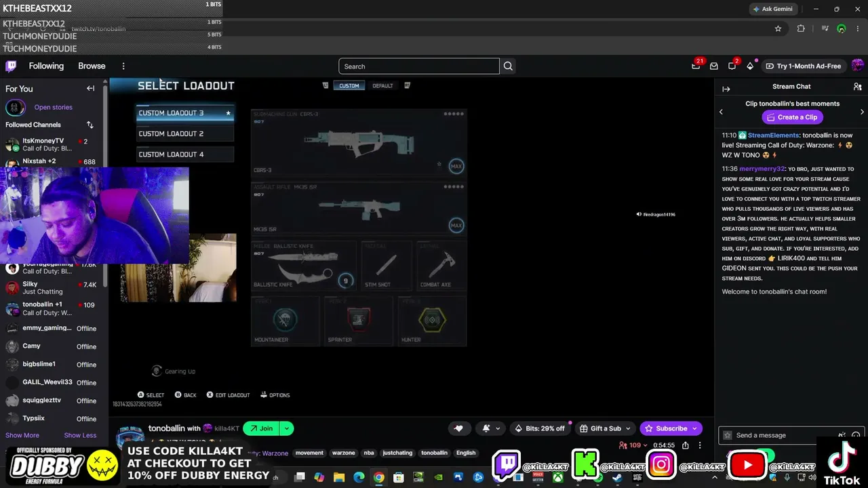Open tonoballin +1 channel in sidebar
The height and width of the screenshot is (488, 868).
(x=53, y=308)
